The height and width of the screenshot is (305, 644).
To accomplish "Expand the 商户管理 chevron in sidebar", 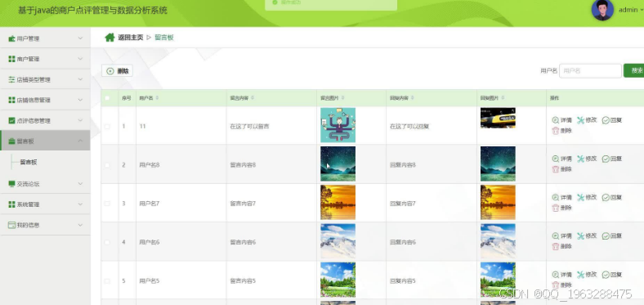I will [x=80, y=59].
